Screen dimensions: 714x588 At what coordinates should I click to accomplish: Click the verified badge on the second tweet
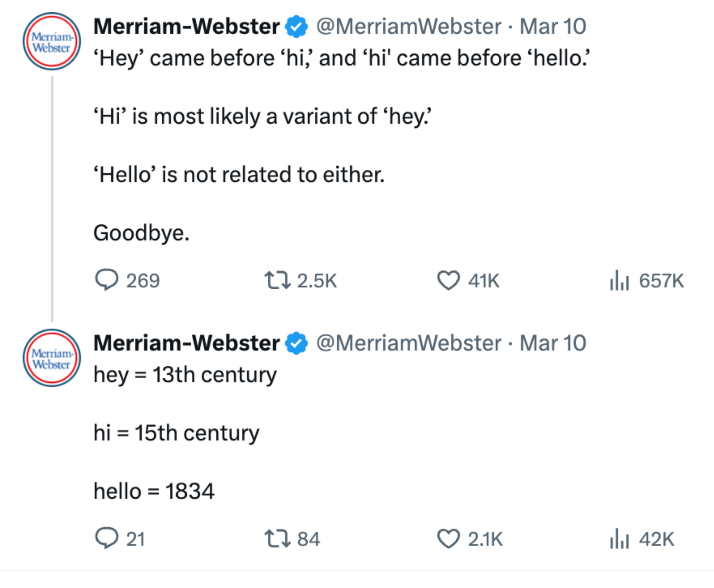click(x=296, y=343)
